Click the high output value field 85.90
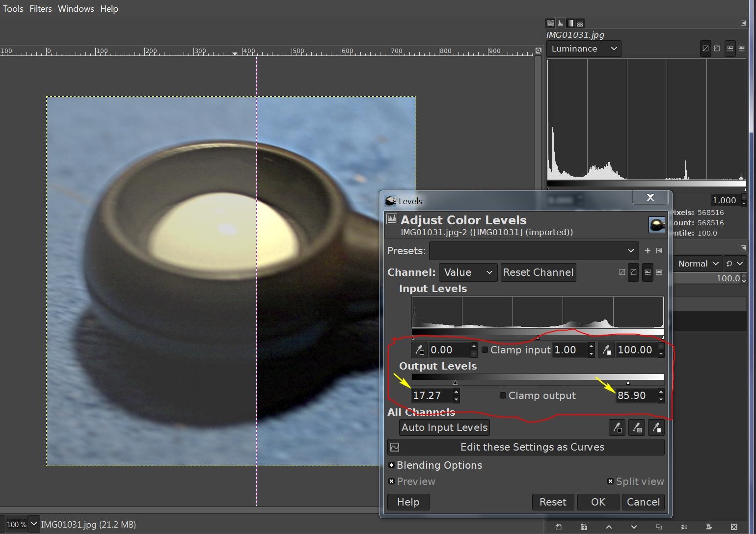Viewport: 756px width, 534px height. point(635,396)
